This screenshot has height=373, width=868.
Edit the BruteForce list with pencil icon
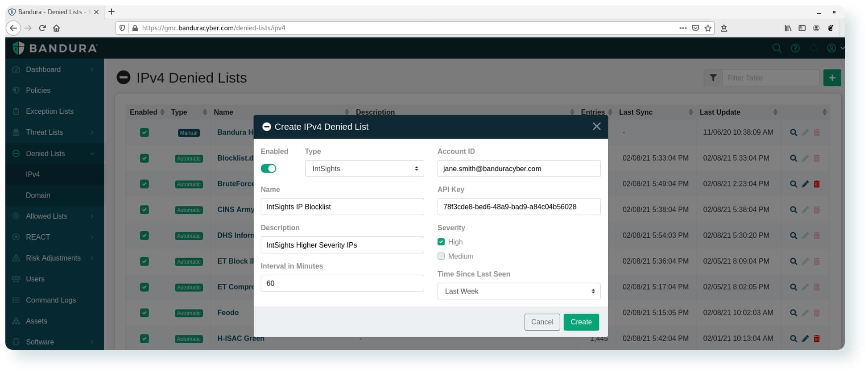[805, 184]
